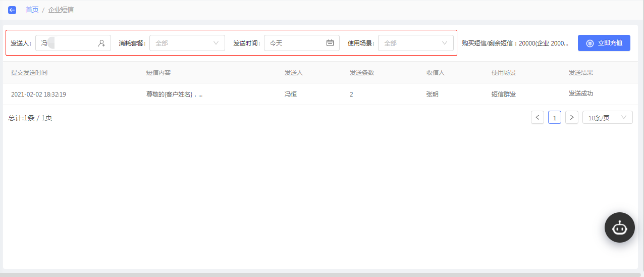
Task: Click the SMS content cell 尊敬的{客户姓名}
Action: coord(175,94)
